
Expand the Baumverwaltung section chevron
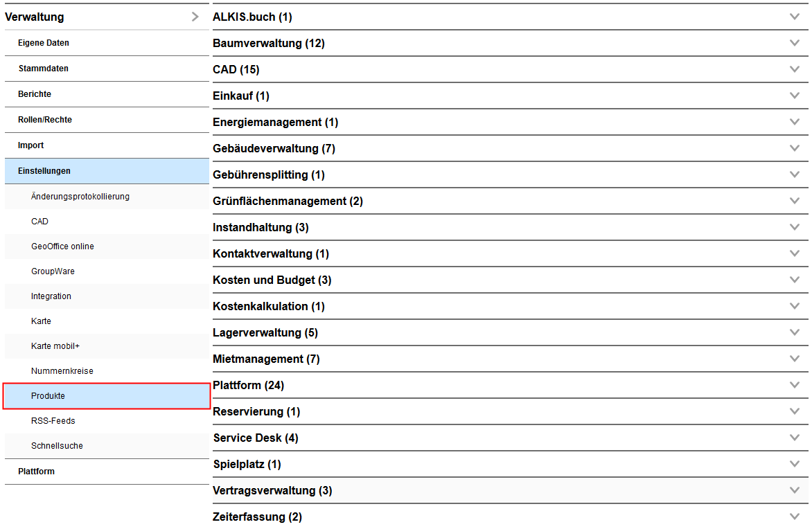pos(794,43)
